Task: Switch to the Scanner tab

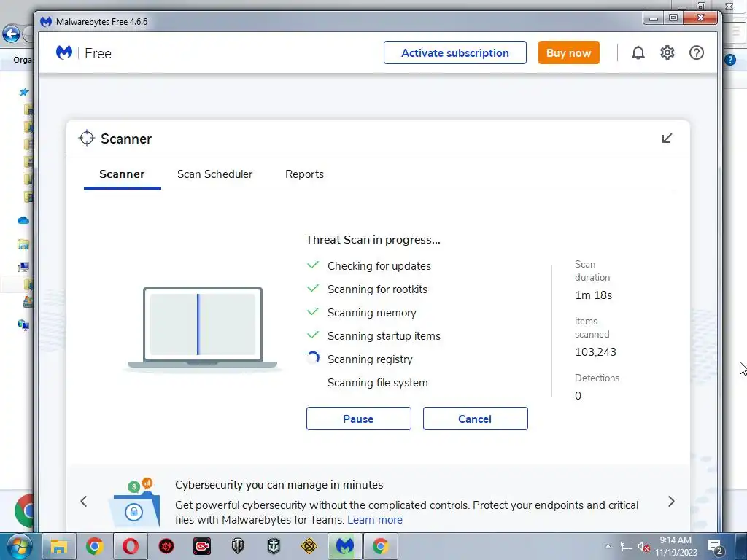Action: 122,174
